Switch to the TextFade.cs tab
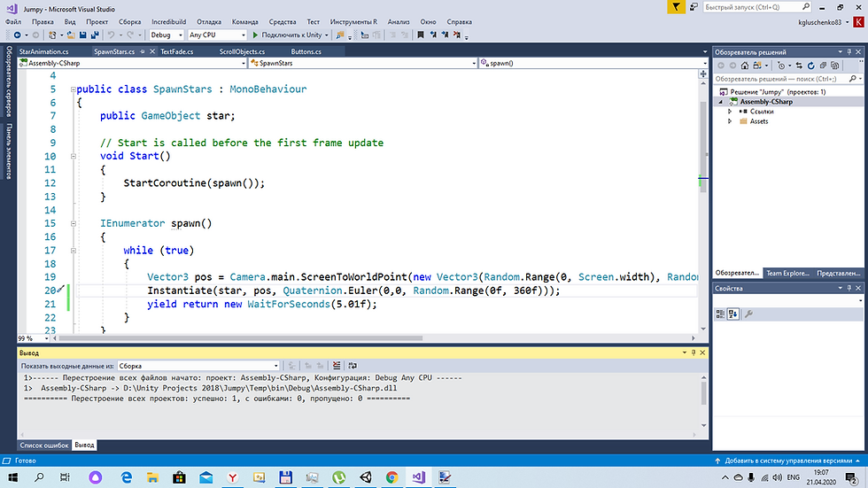This screenshot has width=868, height=488. (x=176, y=51)
